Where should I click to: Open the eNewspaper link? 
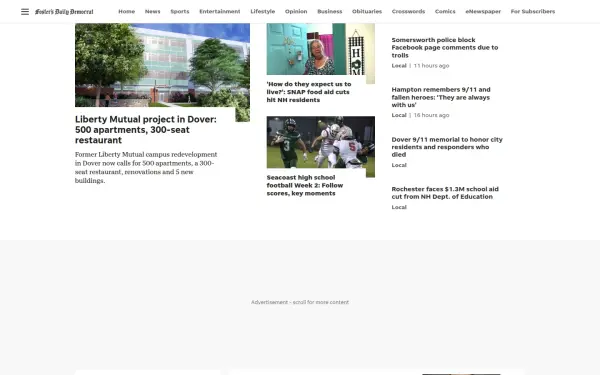click(483, 11)
